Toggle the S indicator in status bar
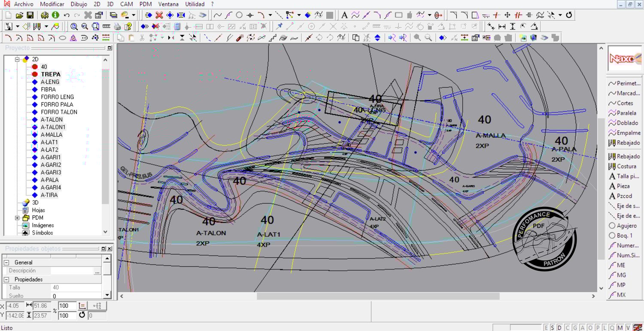 pyautogui.click(x=553, y=328)
